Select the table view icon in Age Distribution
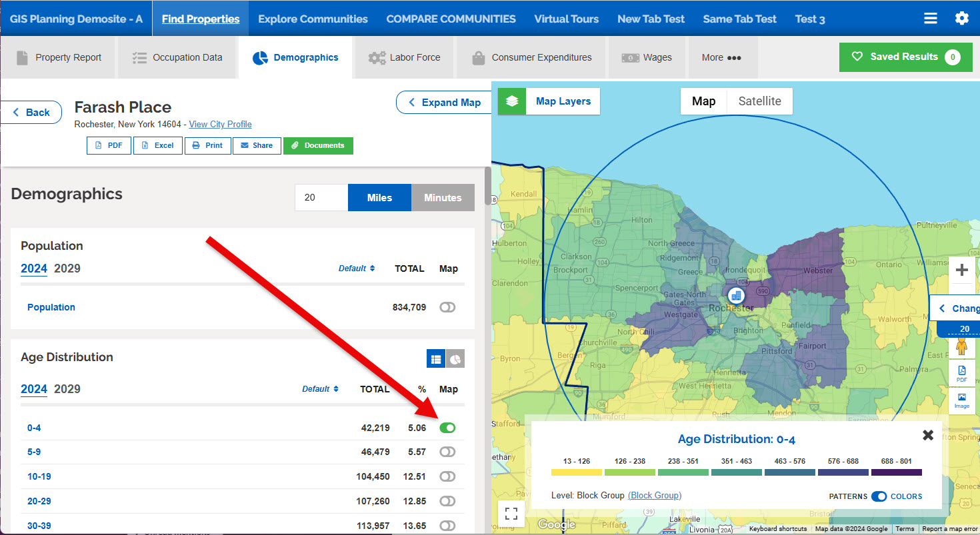 (436, 358)
